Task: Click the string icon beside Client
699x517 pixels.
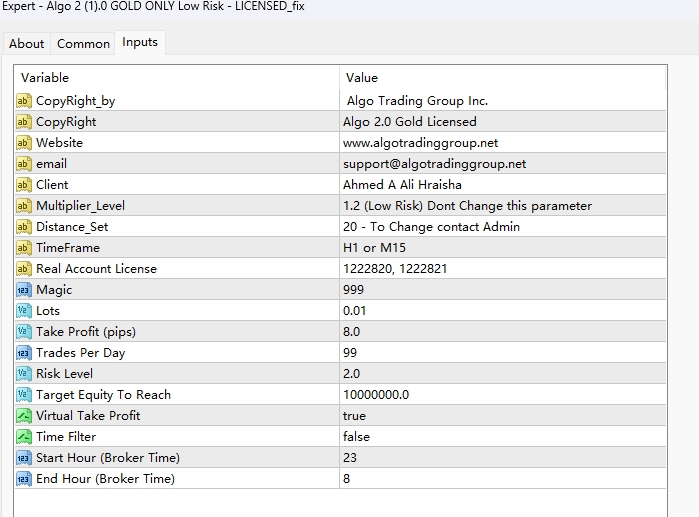Action: point(24,185)
